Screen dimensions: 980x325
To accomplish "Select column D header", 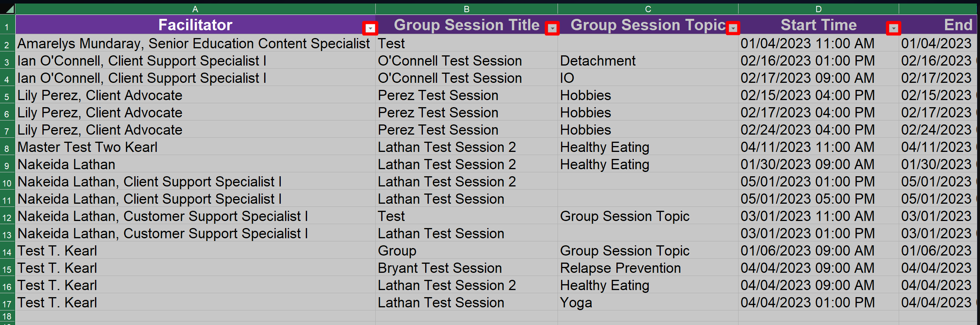I will pyautogui.click(x=818, y=9).
